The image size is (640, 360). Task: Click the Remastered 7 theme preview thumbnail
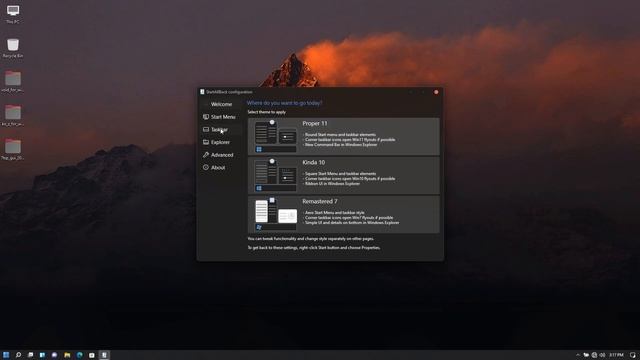[276, 215]
